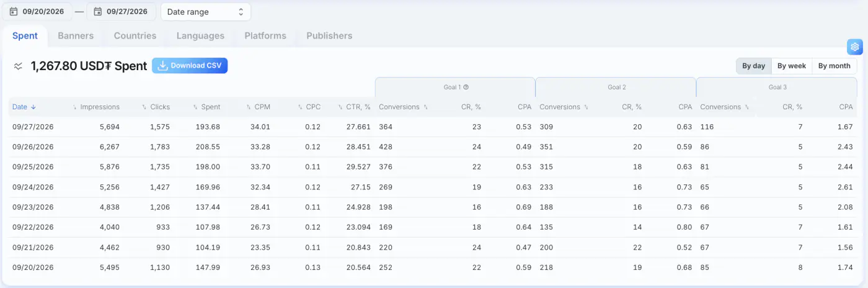The image size is (868, 288).
Task: Sort by CPC column arrows
Action: pyautogui.click(x=300, y=107)
